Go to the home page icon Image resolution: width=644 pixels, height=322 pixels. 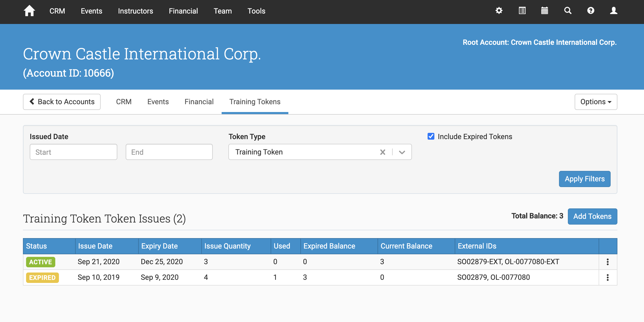(29, 11)
